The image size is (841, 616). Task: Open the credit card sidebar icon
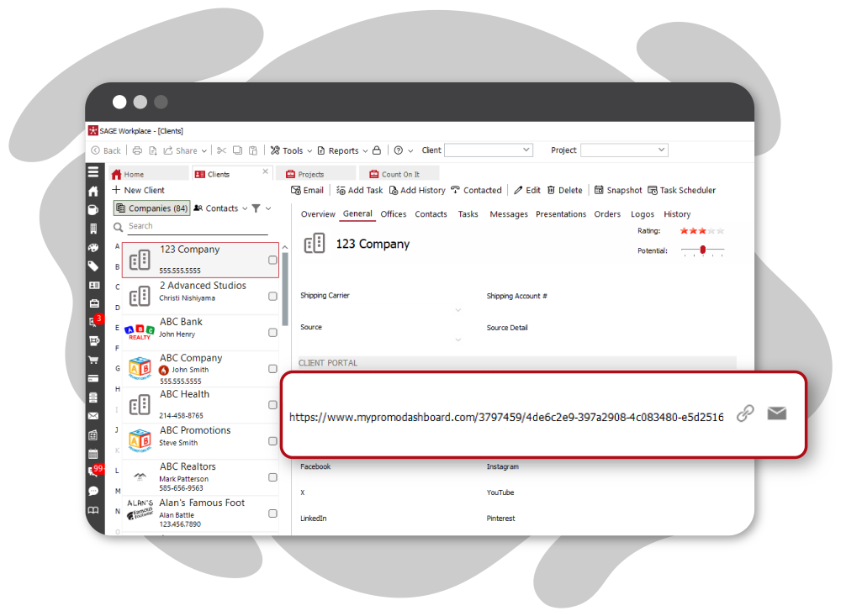(x=93, y=378)
